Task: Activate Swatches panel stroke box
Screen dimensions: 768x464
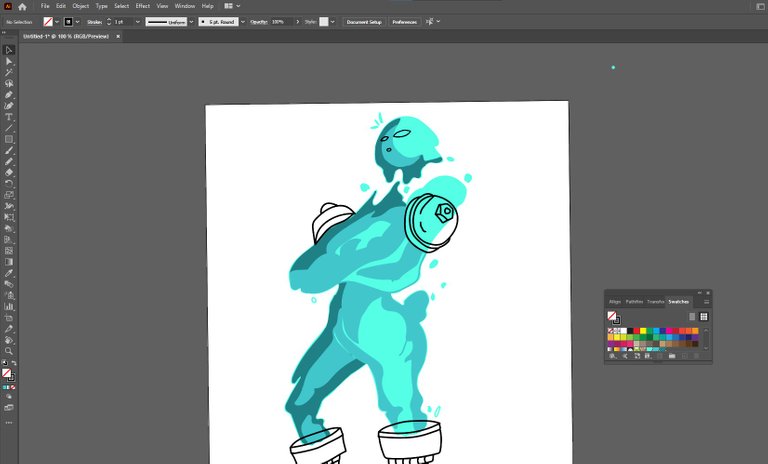Action: click(x=617, y=321)
